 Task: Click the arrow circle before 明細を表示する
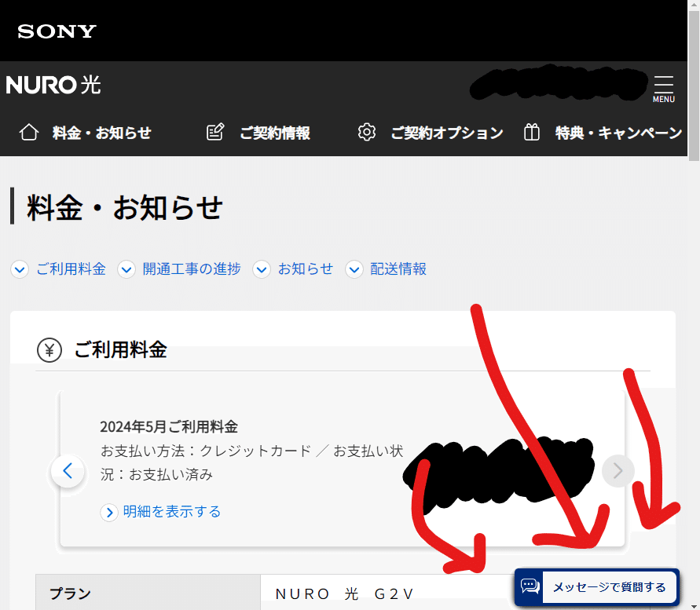pyautogui.click(x=109, y=513)
